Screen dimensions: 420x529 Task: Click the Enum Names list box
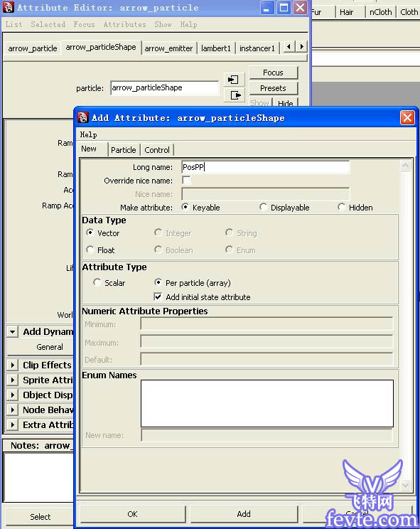(267, 403)
